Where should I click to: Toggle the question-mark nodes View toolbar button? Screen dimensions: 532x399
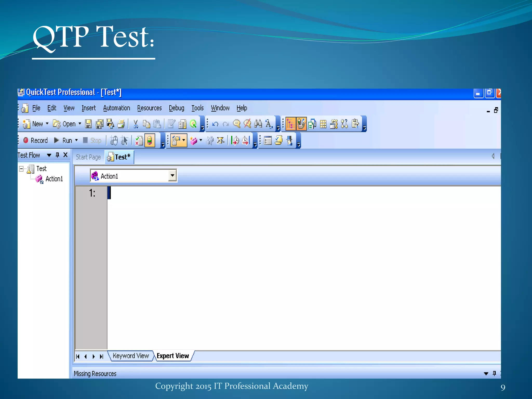point(344,124)
